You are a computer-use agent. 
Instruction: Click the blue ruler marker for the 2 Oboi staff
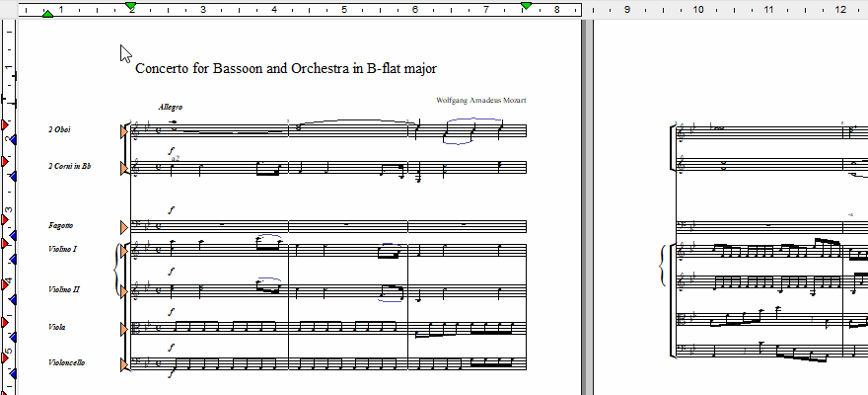(13, 140)
